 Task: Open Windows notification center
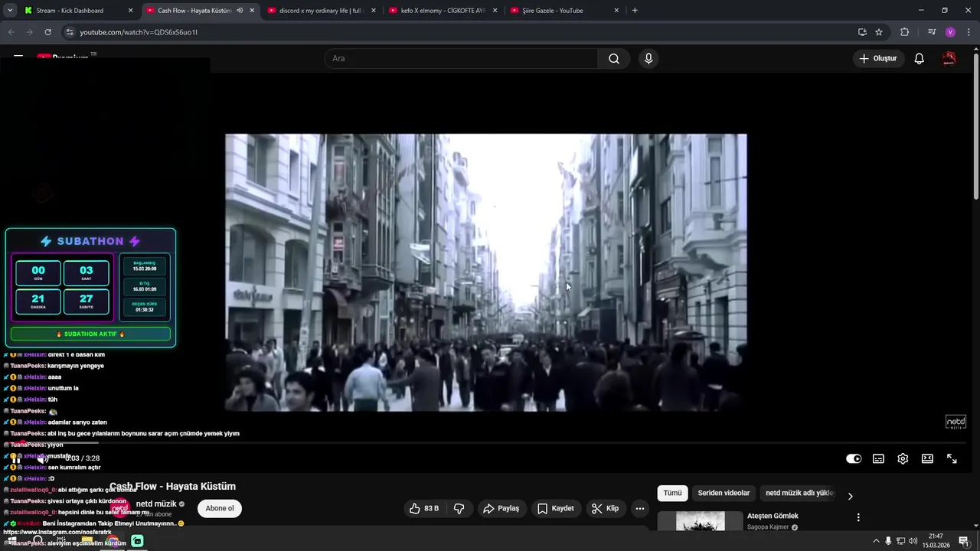click(x=964, y=541)
